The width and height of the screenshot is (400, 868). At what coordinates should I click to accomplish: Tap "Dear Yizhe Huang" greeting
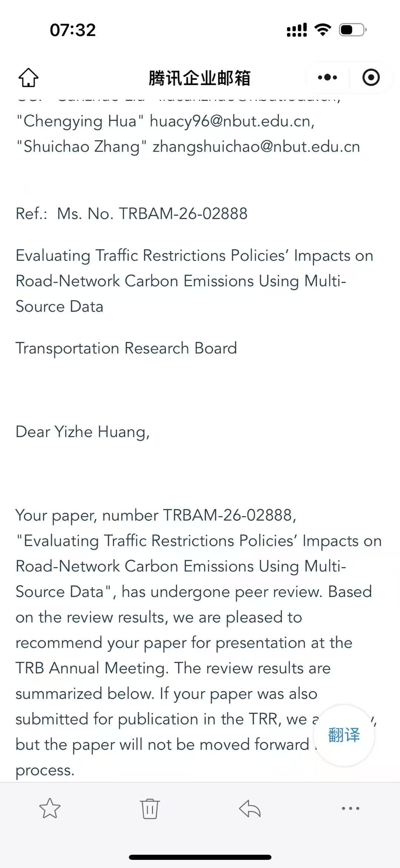[x=83, y=432]
